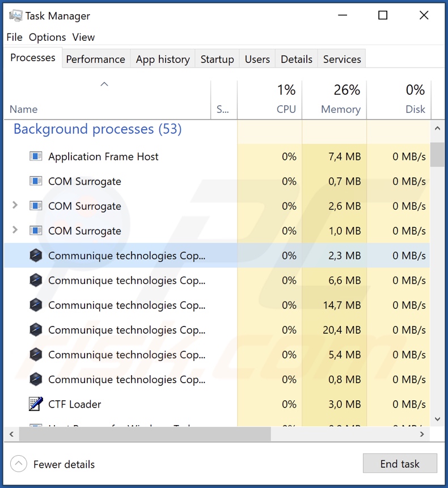Switch to the Services tab
Screen dimensions: 448x488
coord(342,59)
